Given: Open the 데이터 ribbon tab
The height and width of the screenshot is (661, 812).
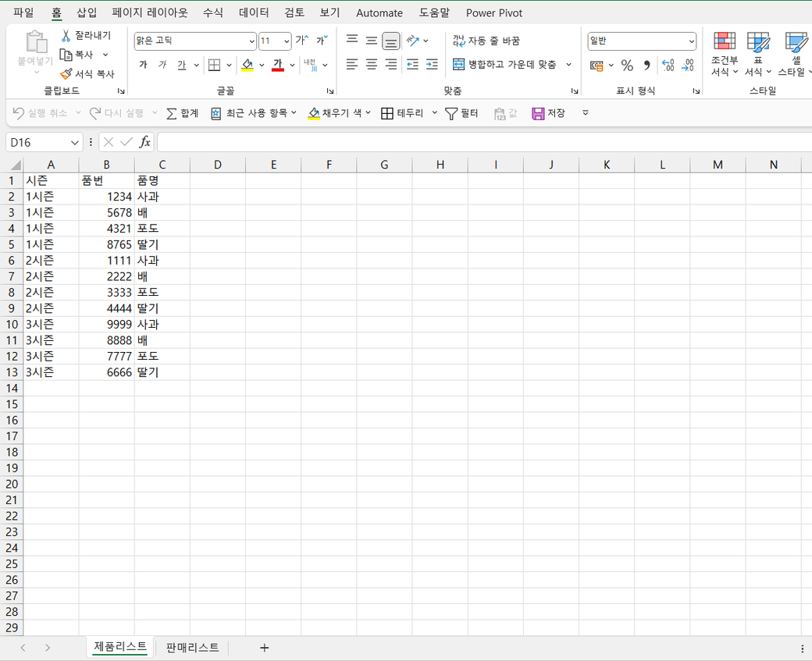Looking at the screenshot, I should tap(254, 12).
